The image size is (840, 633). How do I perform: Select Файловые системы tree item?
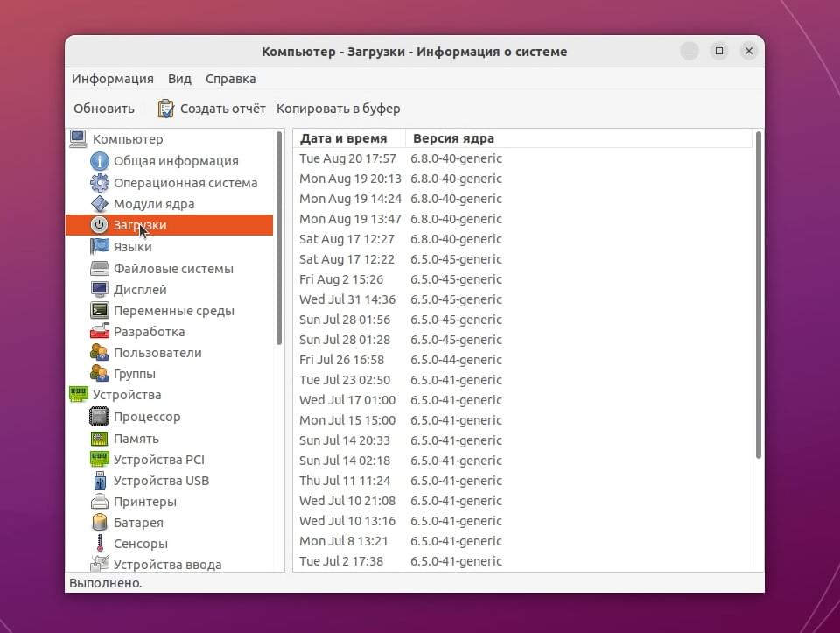coord(173,268)
